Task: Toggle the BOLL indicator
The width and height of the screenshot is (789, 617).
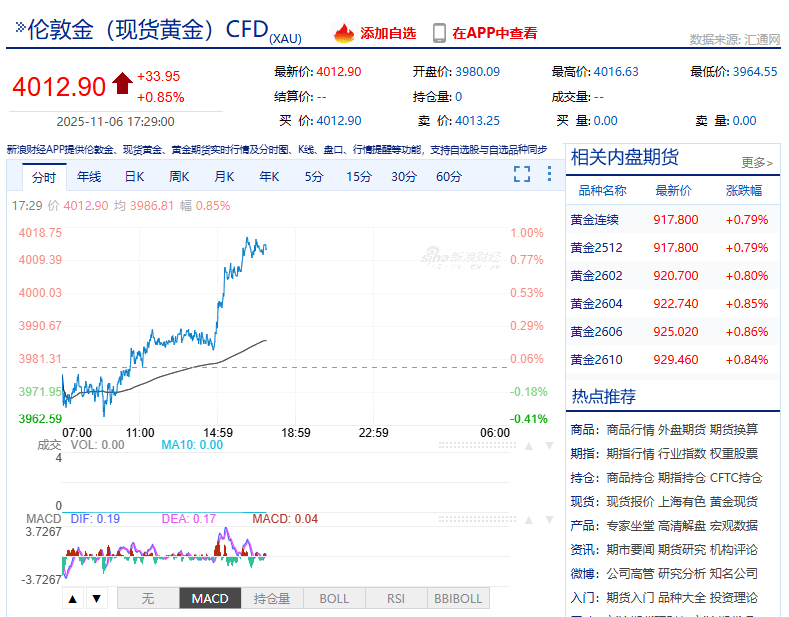Action: [334, 599]
